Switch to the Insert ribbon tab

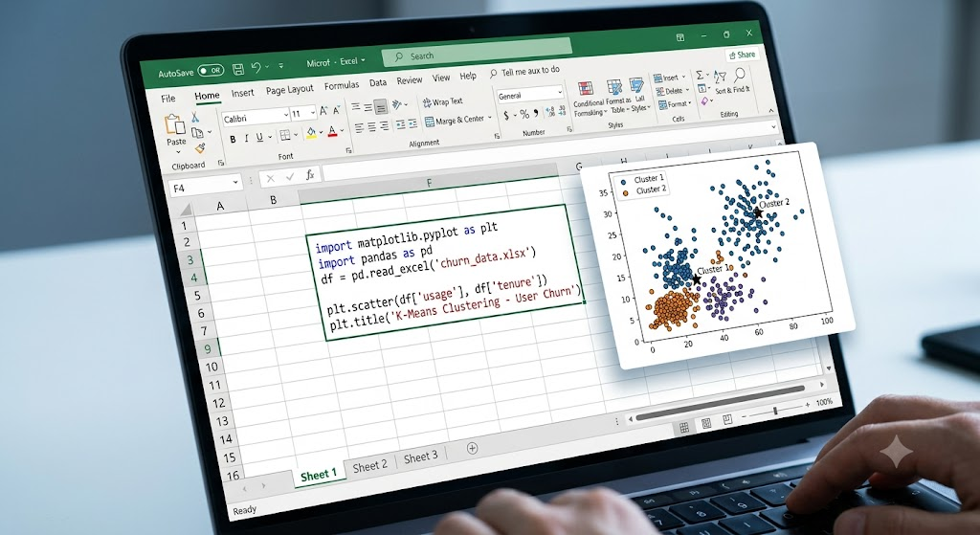[x=242, y=93]
